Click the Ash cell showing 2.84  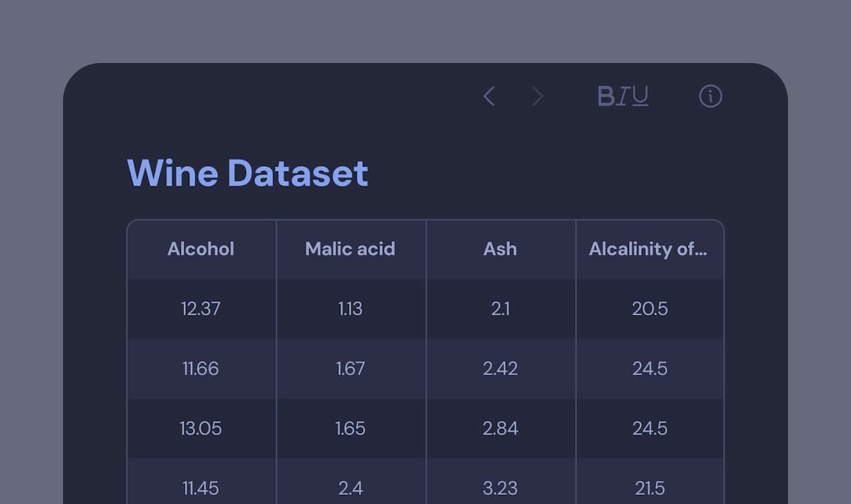(x=500, y=429)
